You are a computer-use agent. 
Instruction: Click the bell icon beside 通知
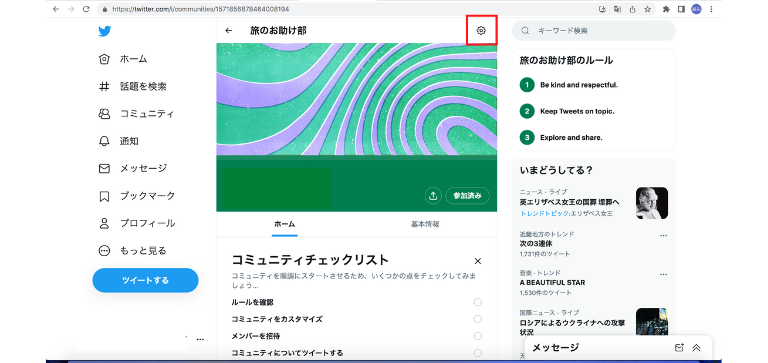[104, 142]
